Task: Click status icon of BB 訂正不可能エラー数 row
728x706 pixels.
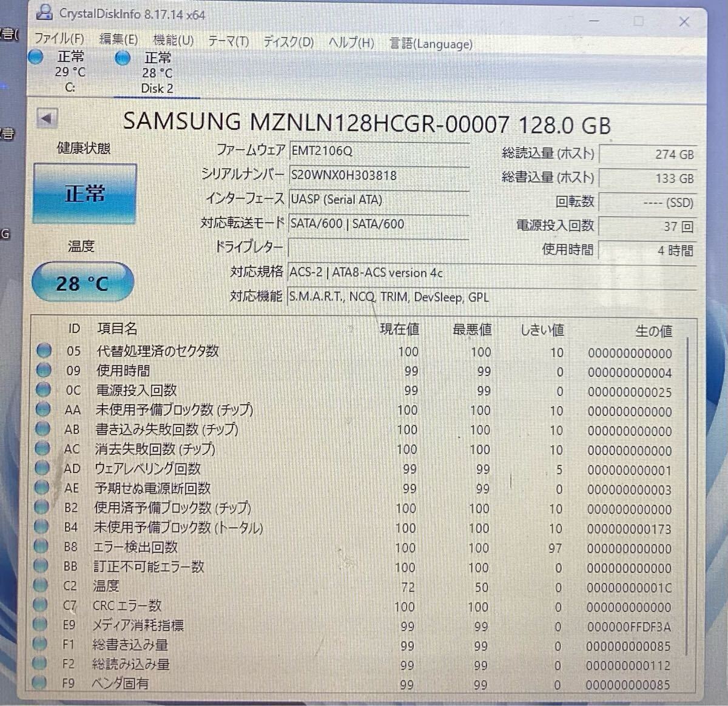Action: [x=41, y=566]
